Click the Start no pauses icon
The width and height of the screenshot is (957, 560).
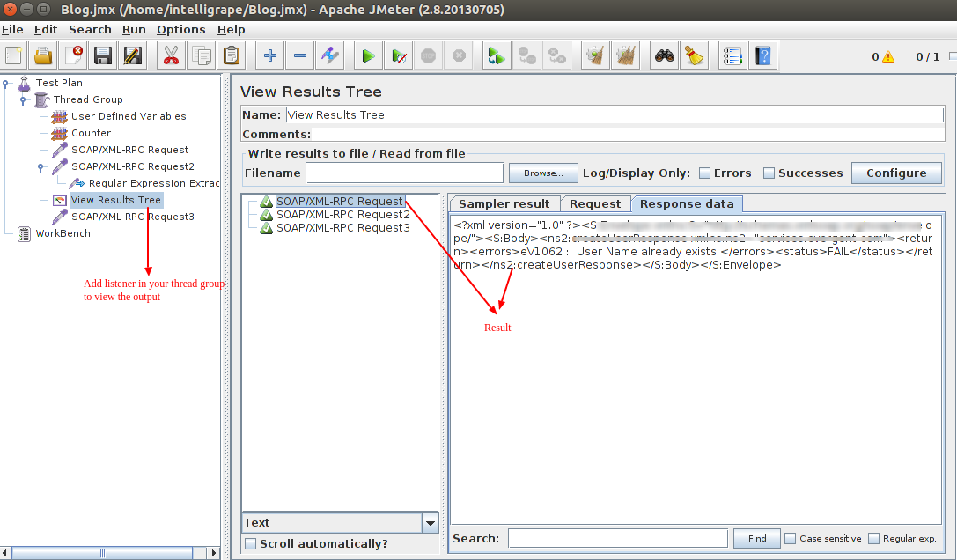pos(399,56)
